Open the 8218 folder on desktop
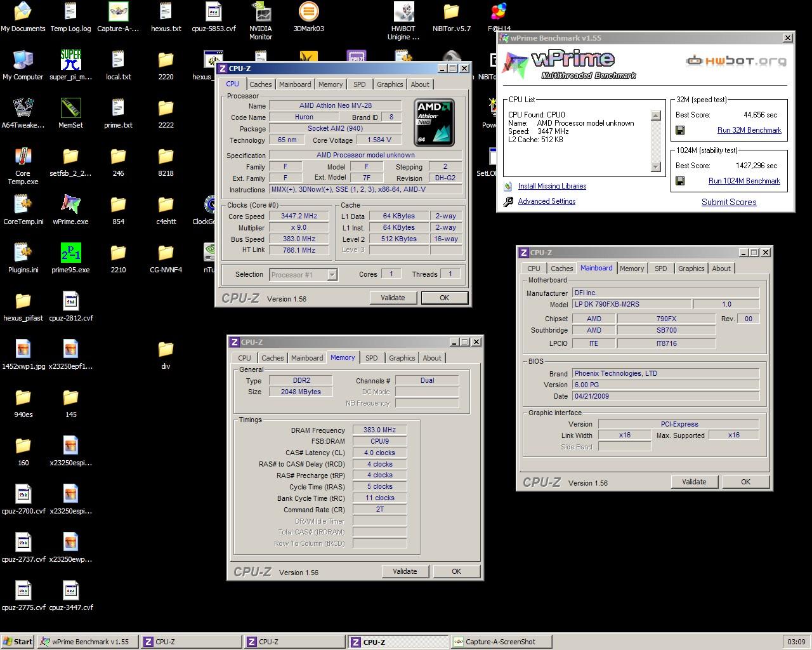The height and width of the screenshot is (650, 812). coord(166,162)
